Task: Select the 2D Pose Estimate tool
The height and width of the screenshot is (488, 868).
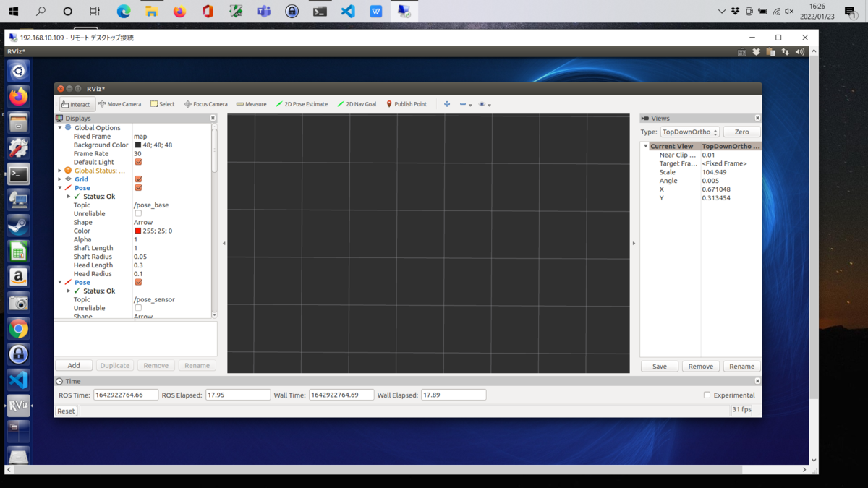Action: click(x=301, y=104)
